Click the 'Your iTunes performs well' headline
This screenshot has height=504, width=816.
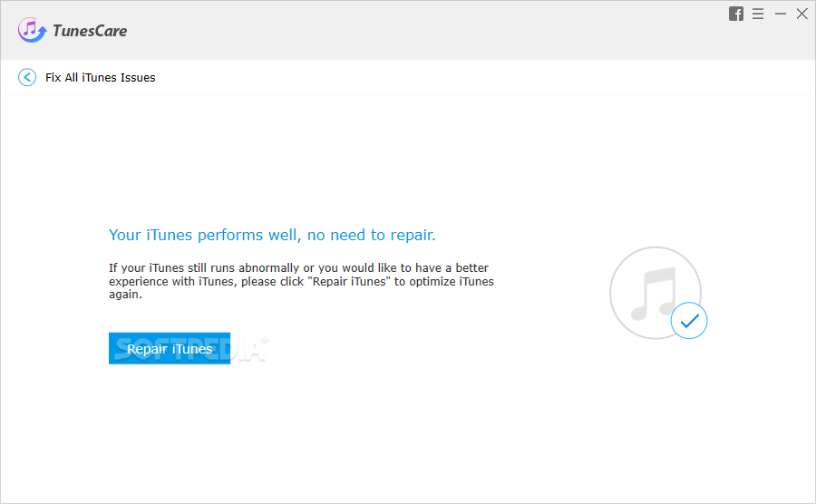272,235
